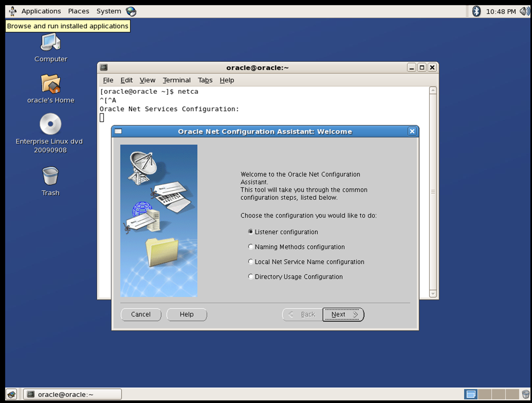
Task: Open the Places menu
Action: pos(79,11)
